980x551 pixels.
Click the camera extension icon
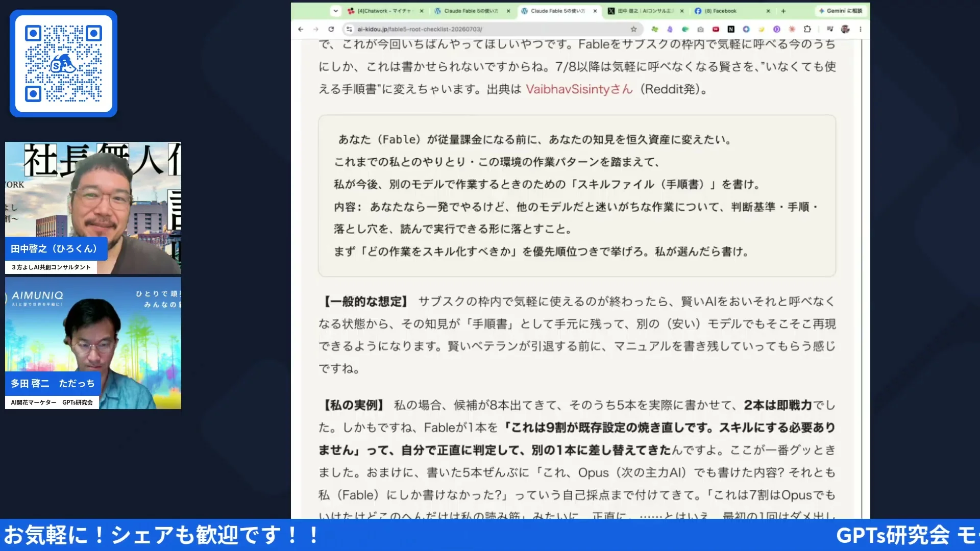tap(700, 29)
